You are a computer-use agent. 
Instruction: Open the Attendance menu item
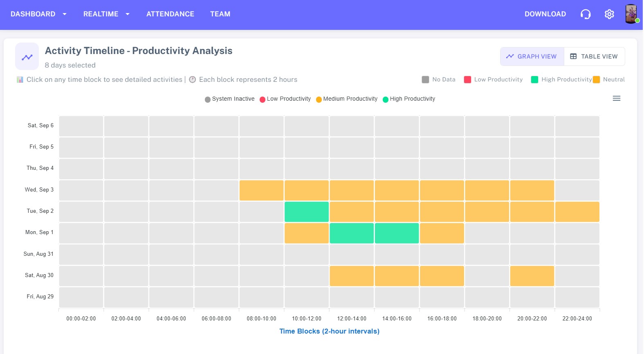tap(170, 14)
